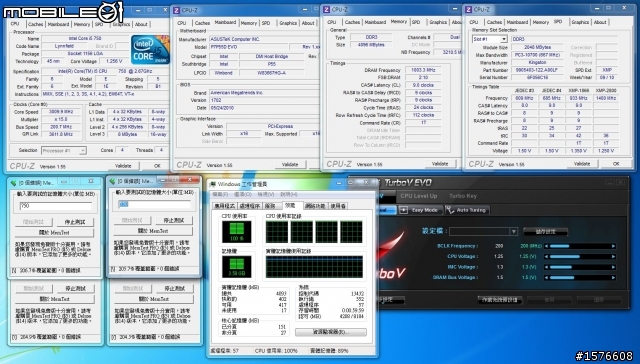Click the DRAM Bus Voltage slider track

[x=580, y=277]
